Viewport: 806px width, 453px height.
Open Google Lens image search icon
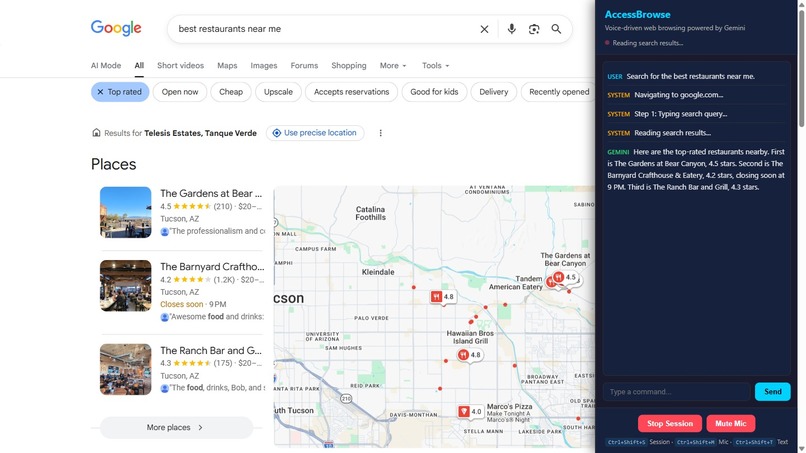click(534, 29)
